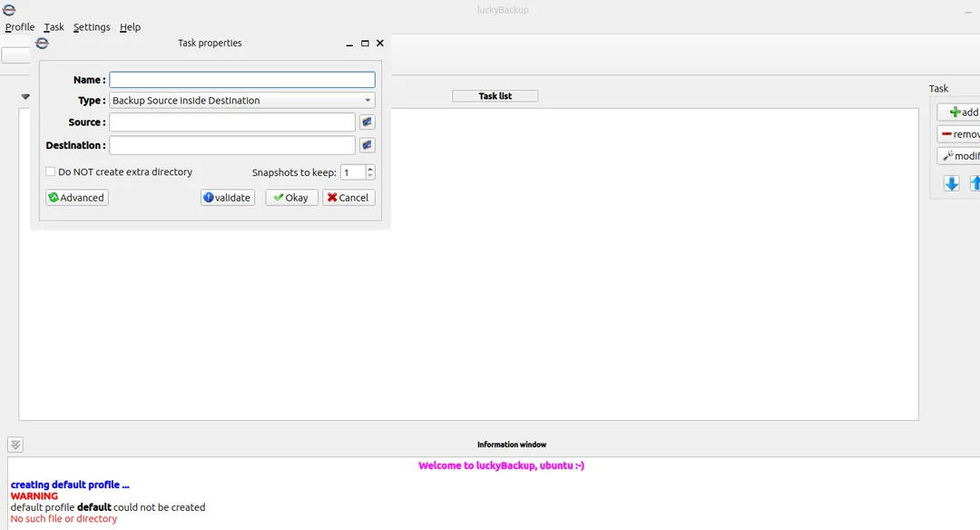Image resolution: width=980 pixels, height=530 pixels.
Task: Click the Source browse folder icon
Action: (367, 122)
